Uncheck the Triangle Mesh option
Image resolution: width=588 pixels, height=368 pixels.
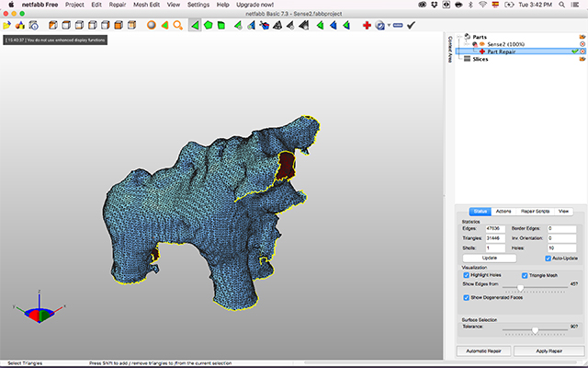pyautogui.click(x=525, y=275)
